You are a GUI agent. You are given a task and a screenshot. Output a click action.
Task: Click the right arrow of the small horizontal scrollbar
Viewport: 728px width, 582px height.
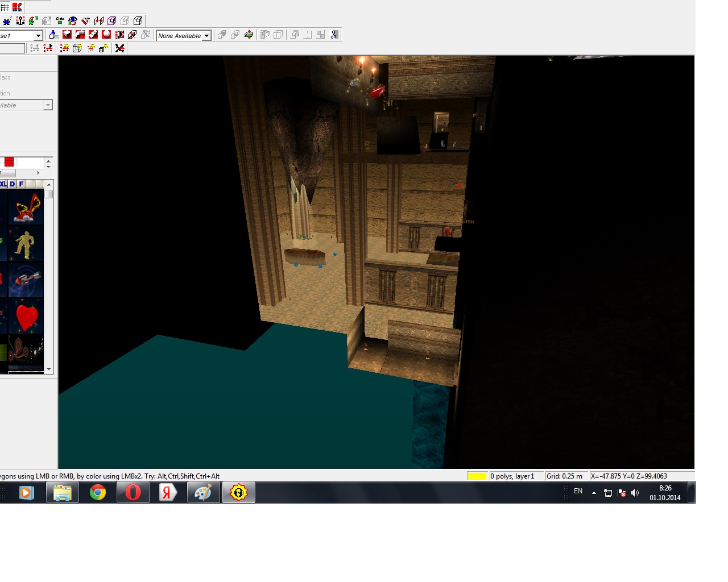coord(38,173)
